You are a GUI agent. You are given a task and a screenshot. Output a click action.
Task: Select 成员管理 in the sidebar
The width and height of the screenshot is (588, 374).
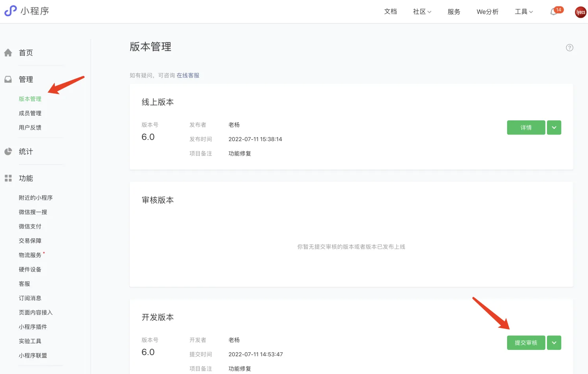[30, 113]
